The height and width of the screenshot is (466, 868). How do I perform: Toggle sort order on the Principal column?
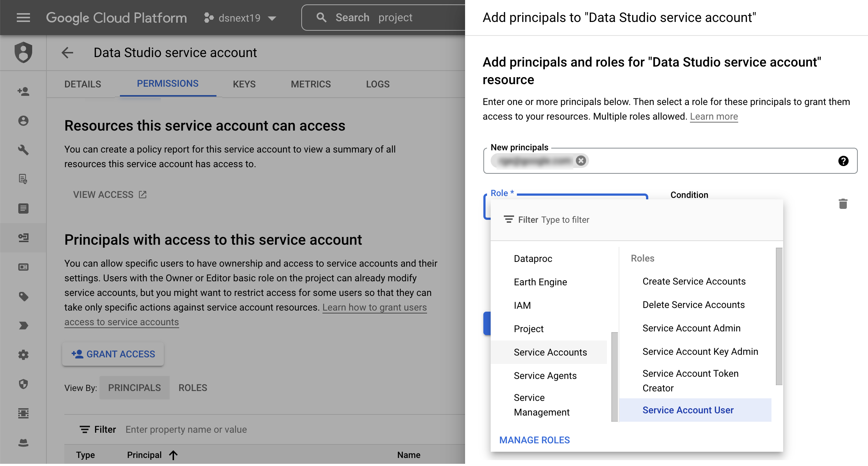pos(173,455)
